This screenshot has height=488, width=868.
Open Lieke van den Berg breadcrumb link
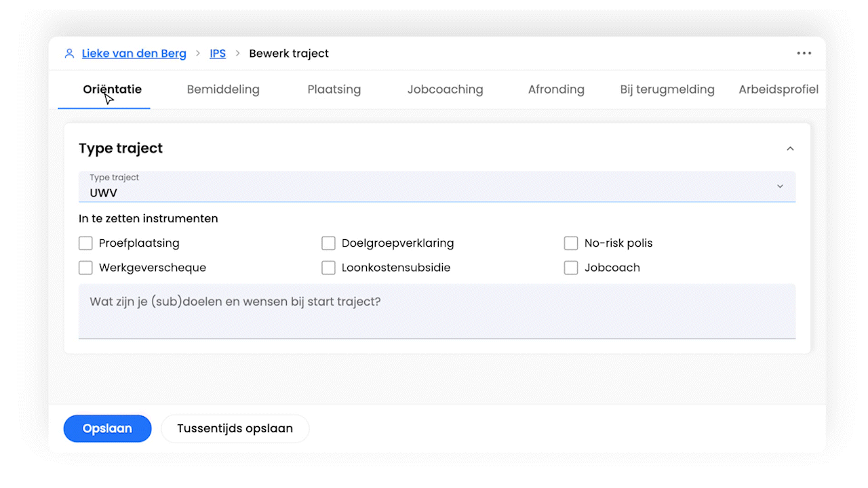tap(134, 54)
